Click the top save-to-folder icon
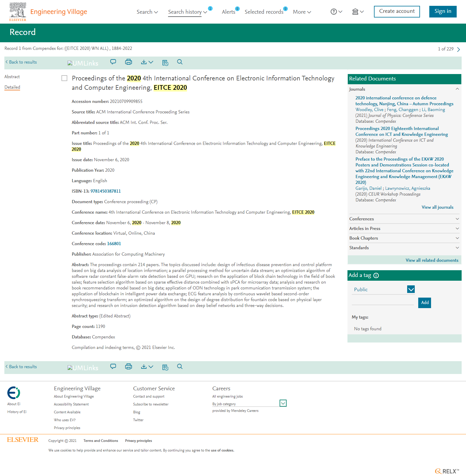This screenshot has height=476, width=466. (x=165, y=62)
